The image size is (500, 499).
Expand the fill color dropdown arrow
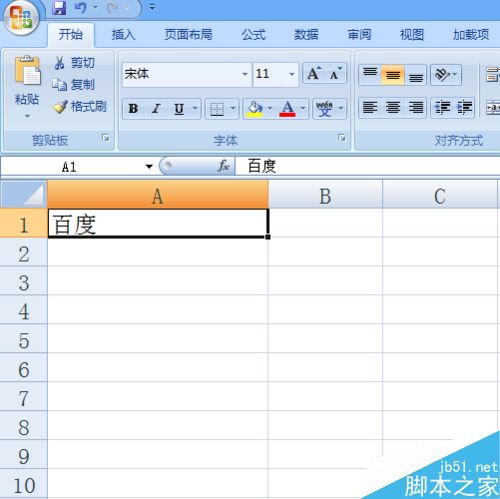tap(270, 108)
